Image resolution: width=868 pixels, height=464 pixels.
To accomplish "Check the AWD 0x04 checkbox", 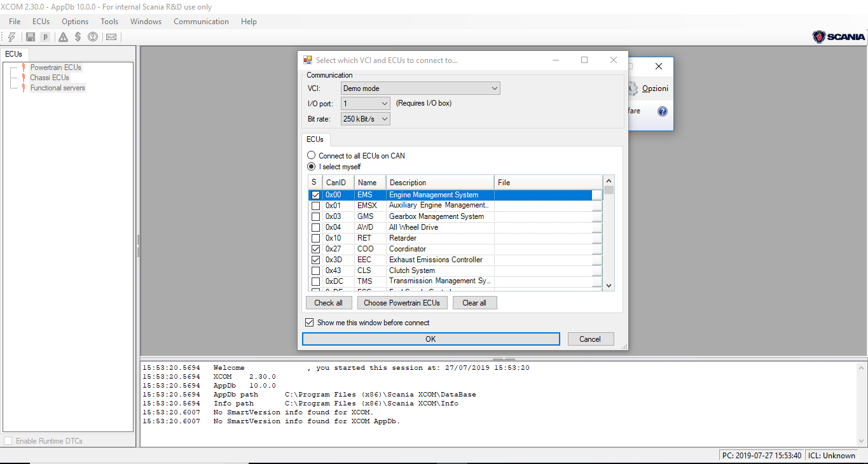I will (315, 228).
